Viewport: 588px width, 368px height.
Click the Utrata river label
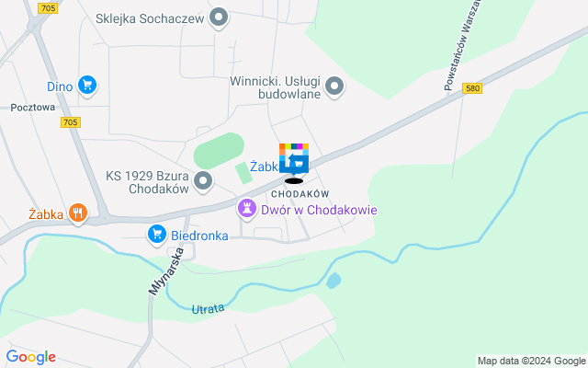[x=208, y=309]
